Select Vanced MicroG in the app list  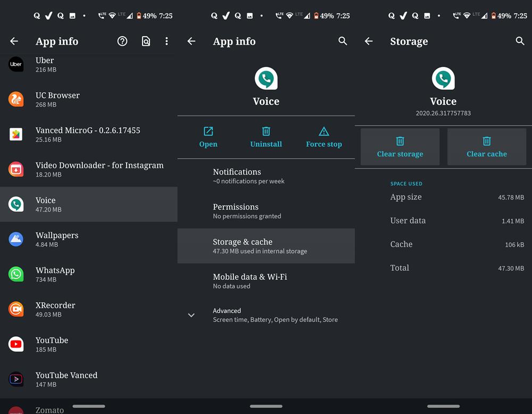88,134
